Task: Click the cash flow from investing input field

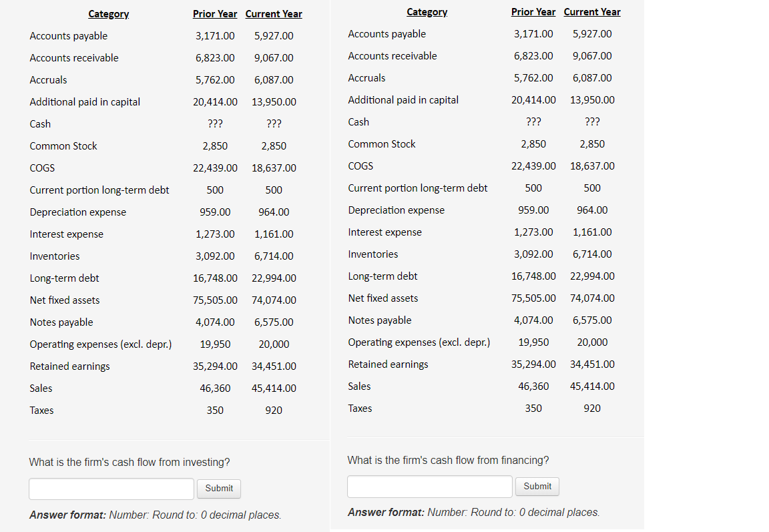Action: tap(111, 489)
